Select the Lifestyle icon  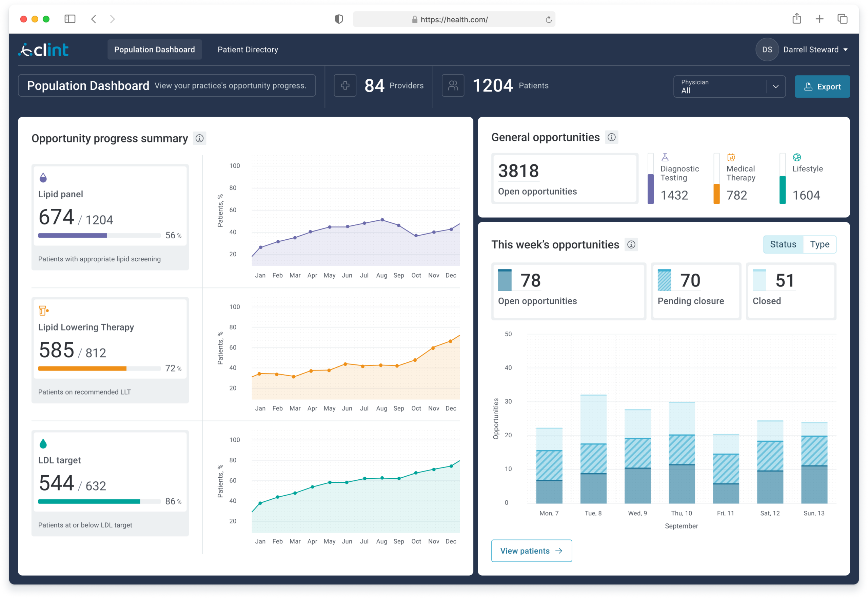pos(796,157)
